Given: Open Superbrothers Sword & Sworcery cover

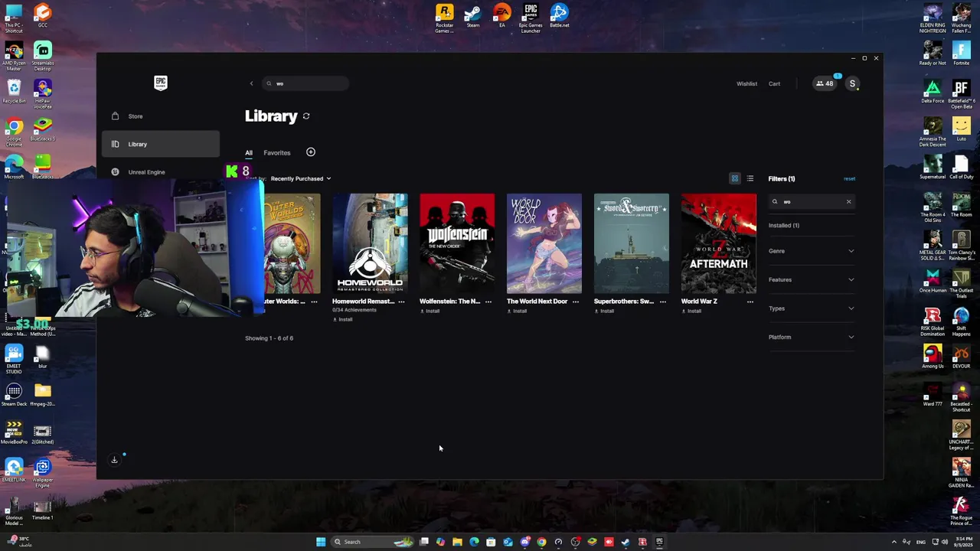Looking at the screenshot, I should 632,243.
